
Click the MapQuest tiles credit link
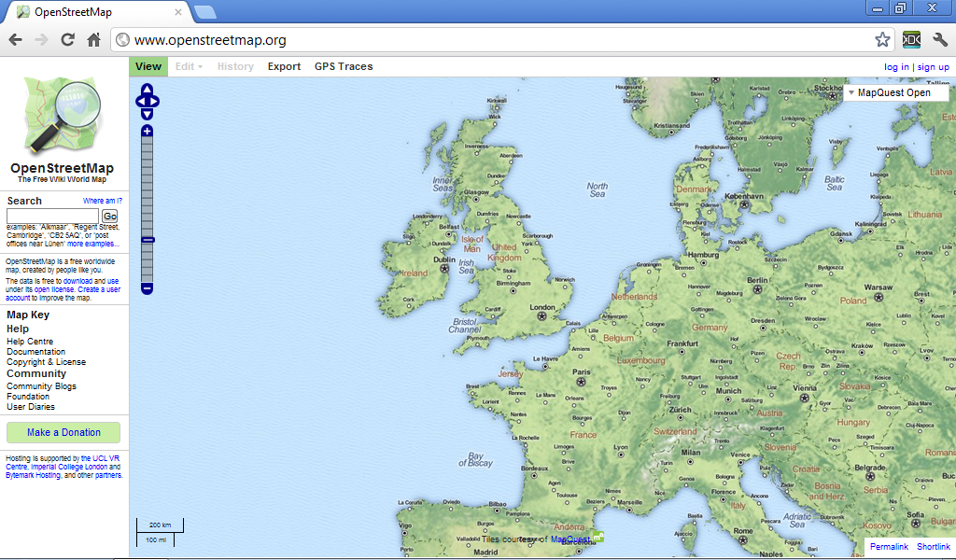pos(570,539)
